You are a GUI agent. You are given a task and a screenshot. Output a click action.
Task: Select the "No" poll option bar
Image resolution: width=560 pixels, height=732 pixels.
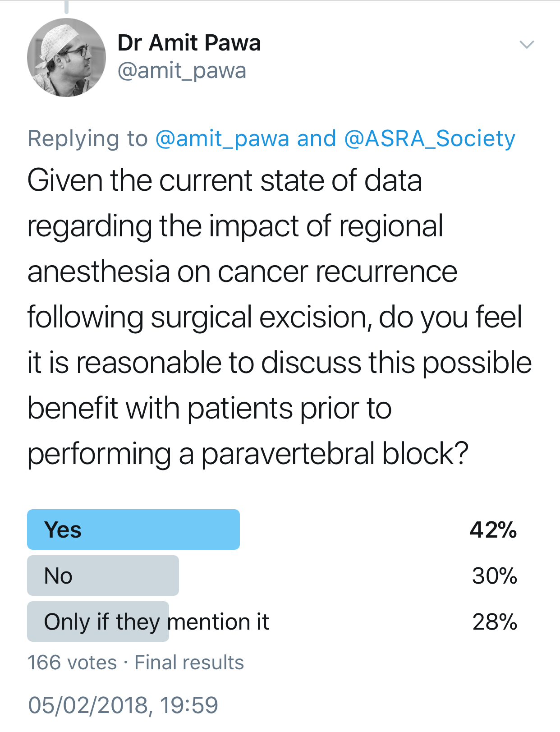point(103,575)
